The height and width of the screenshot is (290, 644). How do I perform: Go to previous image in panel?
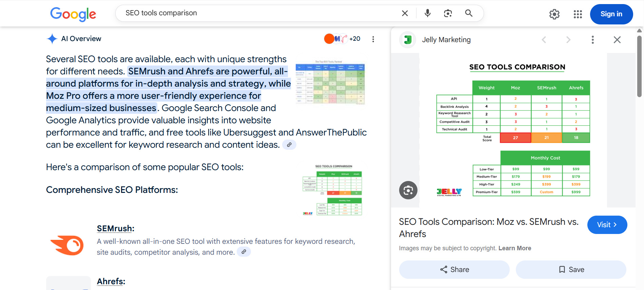coord(544,40)
